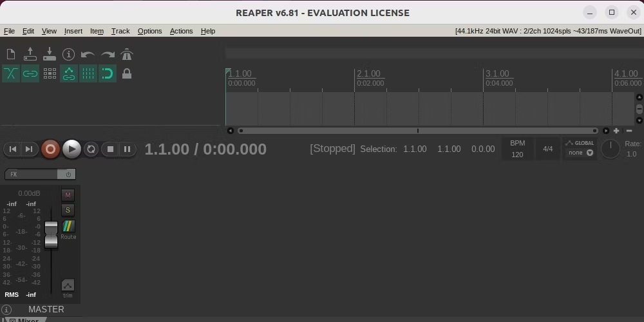
Task: Open the Track menu
Action: [120, 31]
